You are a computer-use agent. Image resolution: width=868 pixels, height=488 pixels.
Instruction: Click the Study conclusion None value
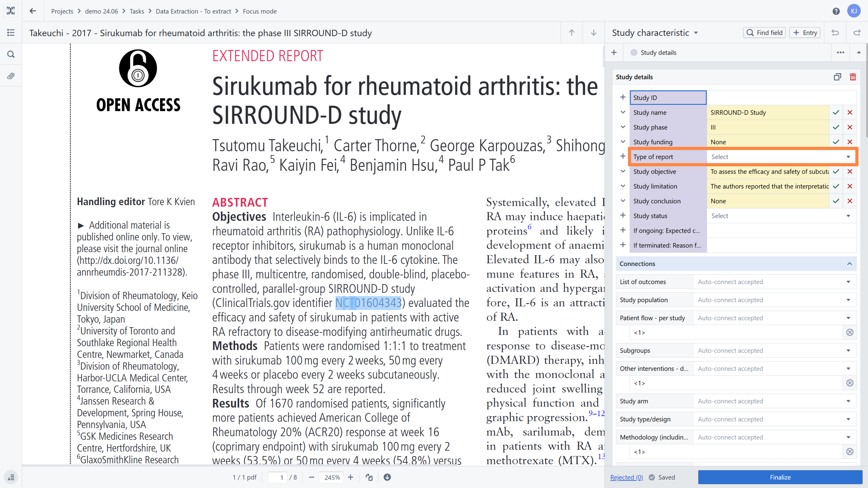(x=768, y=201)
